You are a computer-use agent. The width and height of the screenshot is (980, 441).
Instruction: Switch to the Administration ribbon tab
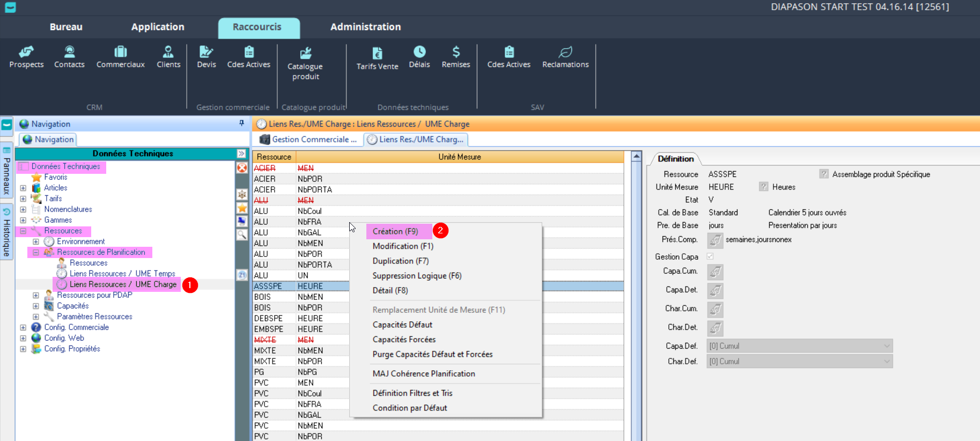365,27
